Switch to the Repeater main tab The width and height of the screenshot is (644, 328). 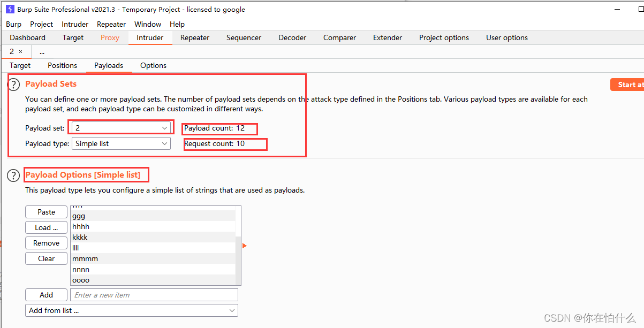(x=195, y=37)
